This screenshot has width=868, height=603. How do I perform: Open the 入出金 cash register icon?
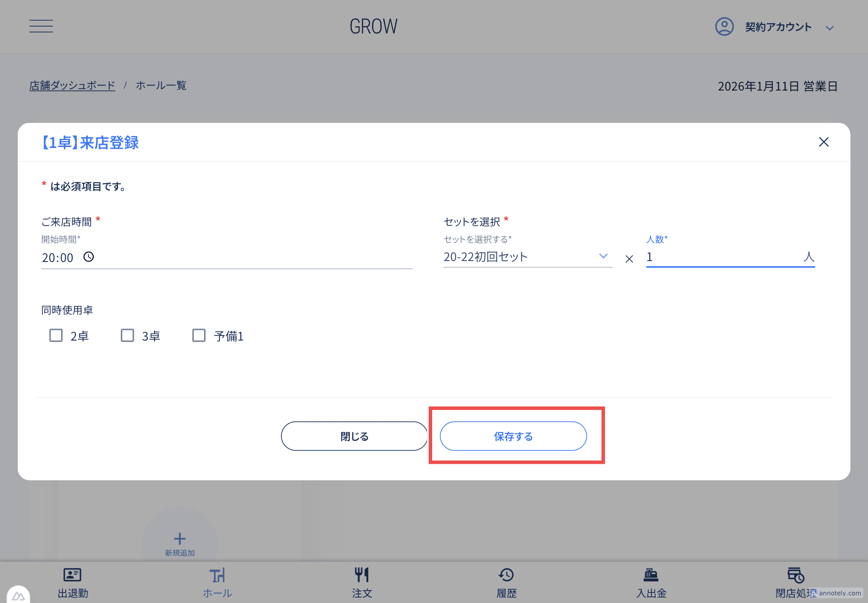[651, 575]
